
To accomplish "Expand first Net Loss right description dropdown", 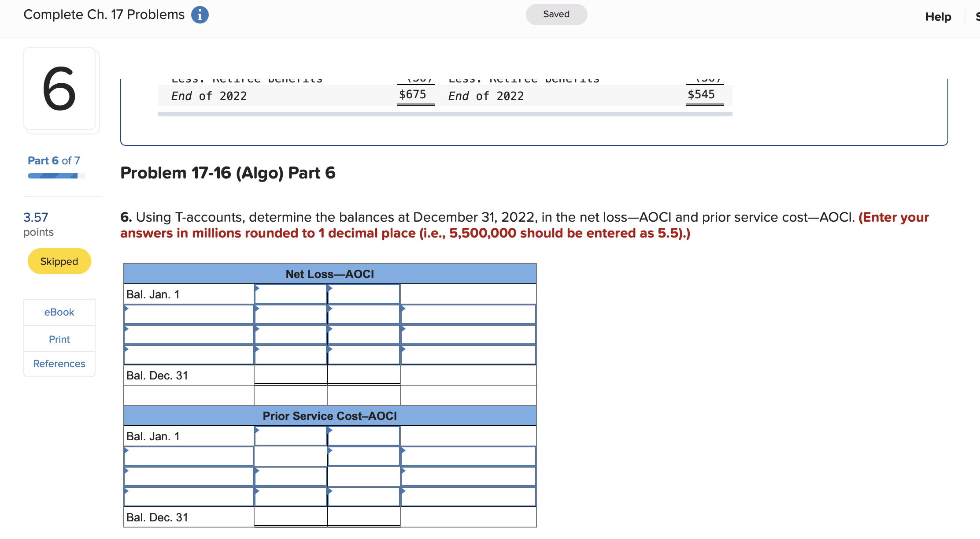I will [468, 315].
